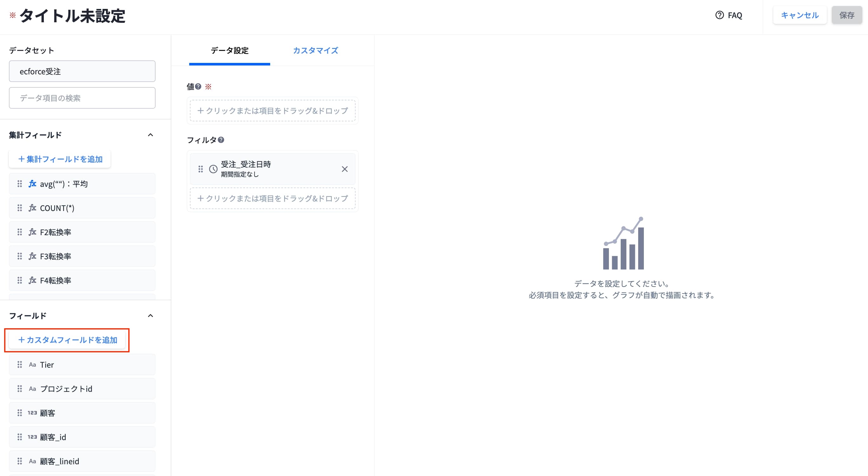Screen dimensions: 868x476
Task: Click the Aa text-type icon of 顧客_lineid
Action: [x=32, y=461]
